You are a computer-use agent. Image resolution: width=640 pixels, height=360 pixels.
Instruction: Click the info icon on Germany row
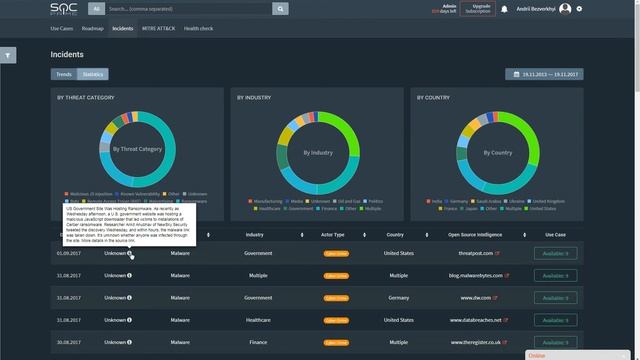pos(129,298)
